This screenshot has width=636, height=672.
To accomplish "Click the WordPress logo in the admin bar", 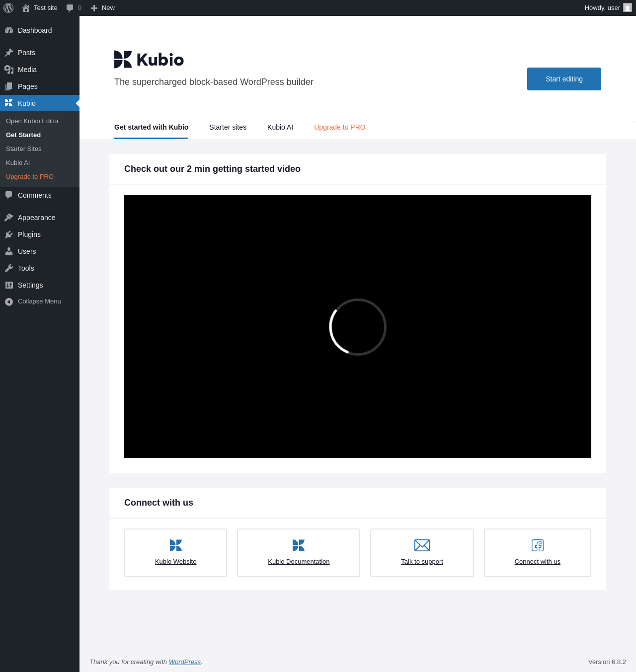I will pos(8,8).
